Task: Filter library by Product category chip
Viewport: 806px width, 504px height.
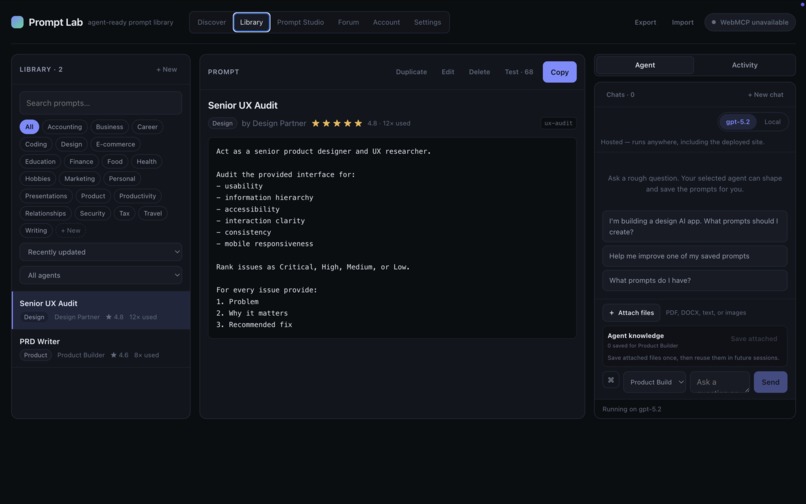Action: click(93, 196)
